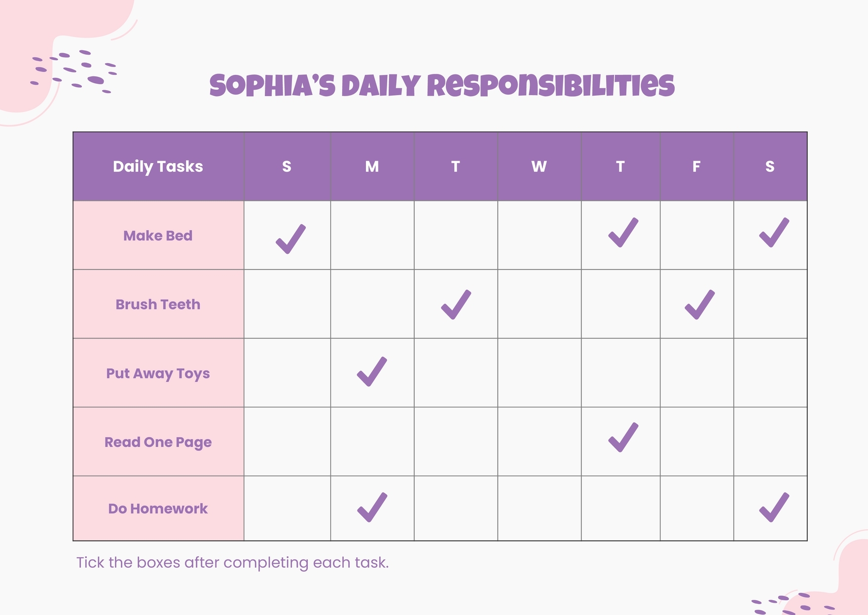
Task: Select the Brush Teeth checkmark under Friday
Action: [x=699, y=305]
